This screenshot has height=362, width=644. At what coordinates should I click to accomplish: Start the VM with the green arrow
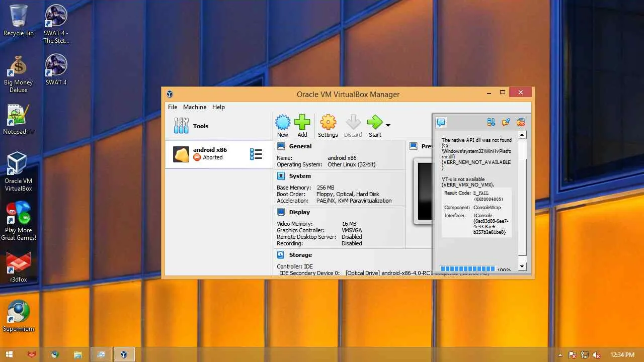click(375, 122)
